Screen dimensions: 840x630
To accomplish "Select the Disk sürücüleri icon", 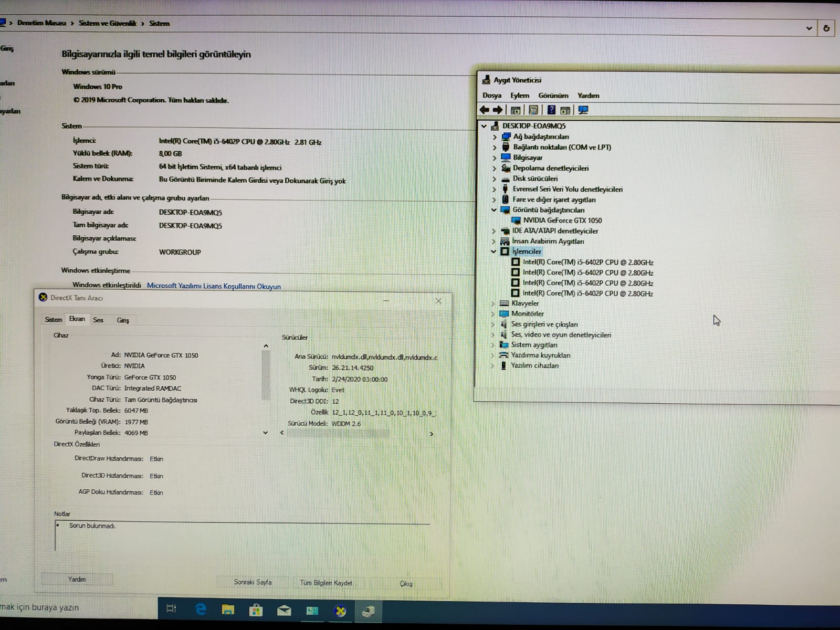I will pos(506,178).
